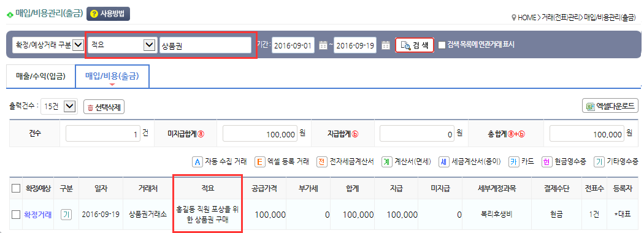644x233 pixels.
Task: Click the end date field 2016-09-19
Action: pos(355,45)
